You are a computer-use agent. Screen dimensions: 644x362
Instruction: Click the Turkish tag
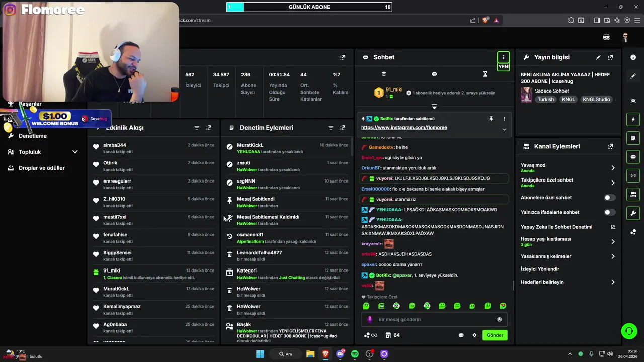point(545,100)
